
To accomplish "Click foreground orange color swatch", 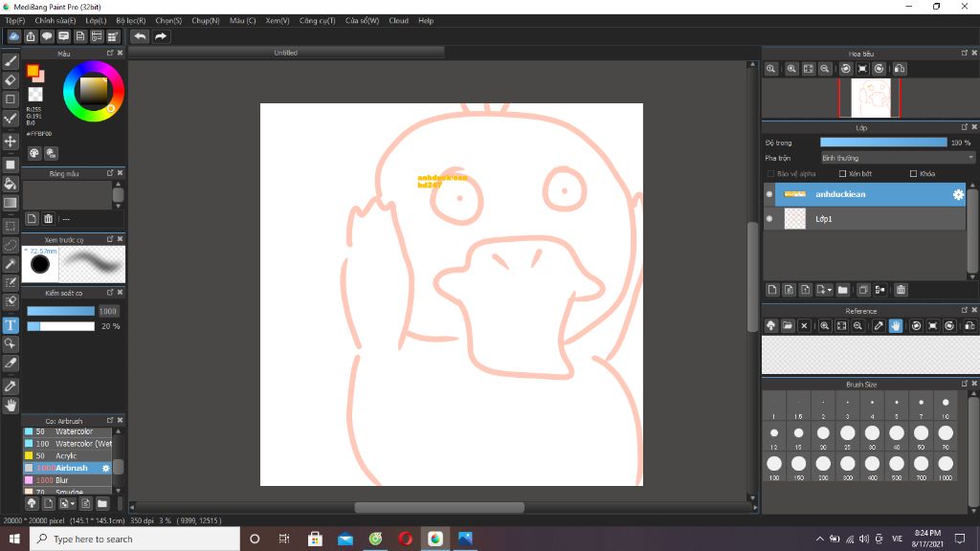I will pyautogui.click(x=33, y=71).
